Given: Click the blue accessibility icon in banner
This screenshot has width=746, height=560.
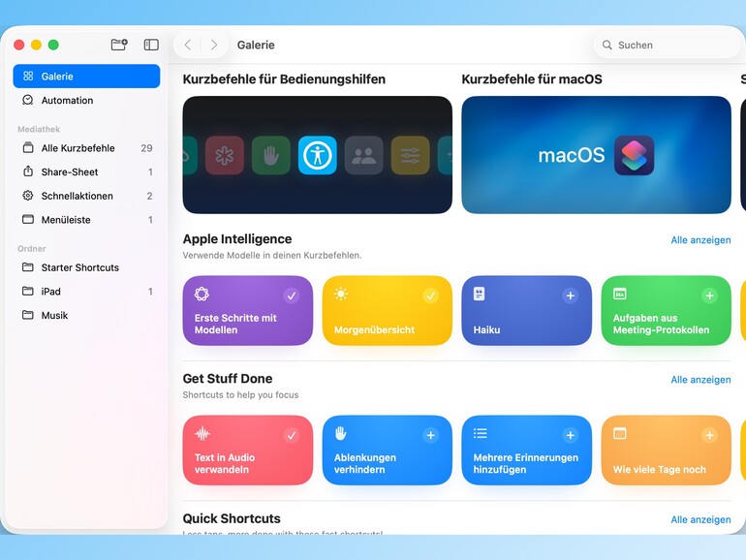Looking at the screenshot, I should (x=318, y=155).
